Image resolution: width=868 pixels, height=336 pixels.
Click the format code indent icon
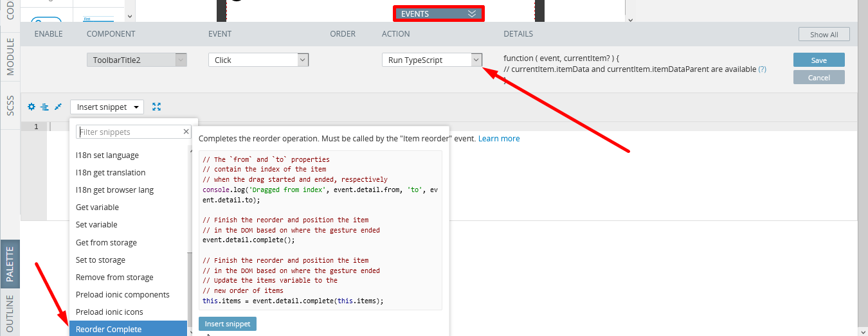click(44, 107)
